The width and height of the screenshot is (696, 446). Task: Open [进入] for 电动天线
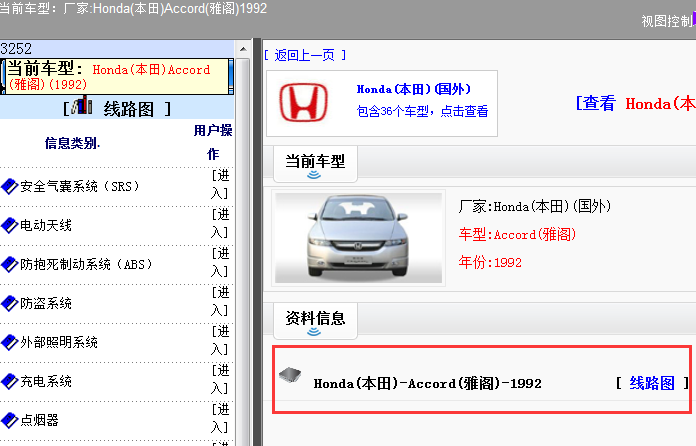[x=220, y=224]
